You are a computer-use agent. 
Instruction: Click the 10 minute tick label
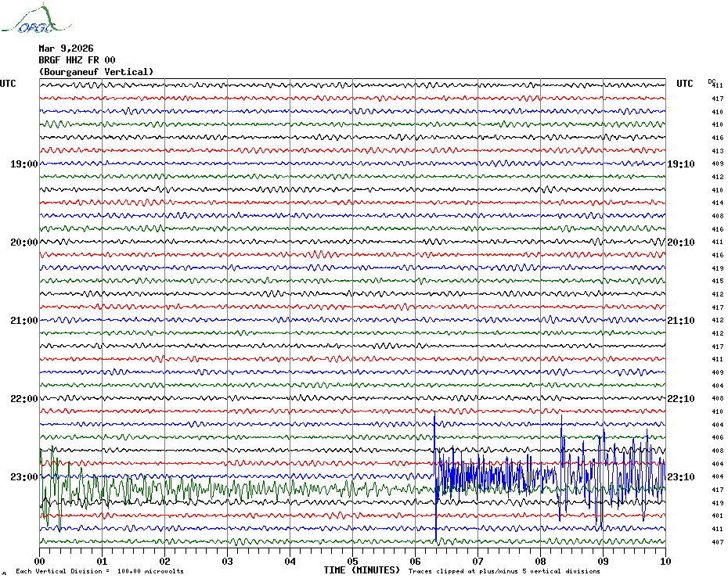(665, 561)
